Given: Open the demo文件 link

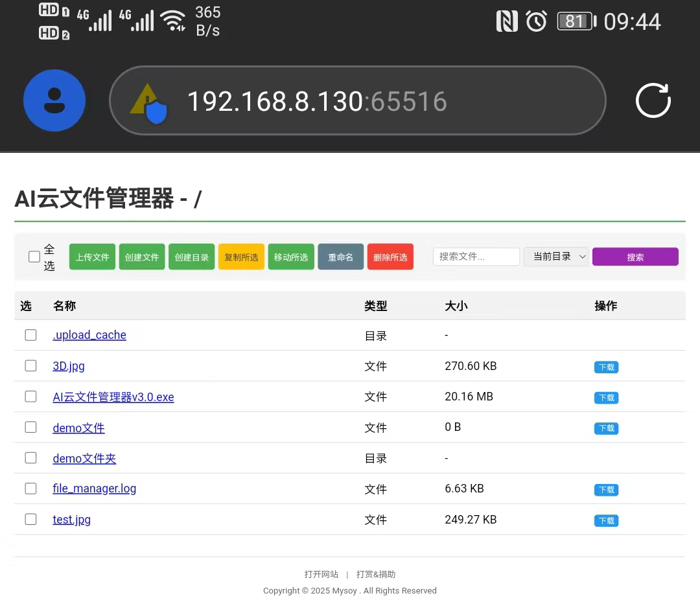Looking at the screenshot, I should click(78, 428).
